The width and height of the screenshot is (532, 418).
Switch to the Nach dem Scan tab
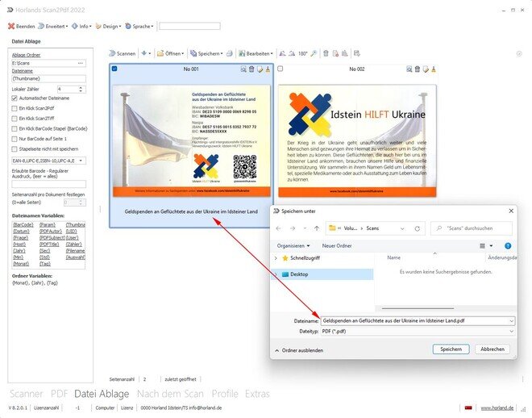pos(170,394)
